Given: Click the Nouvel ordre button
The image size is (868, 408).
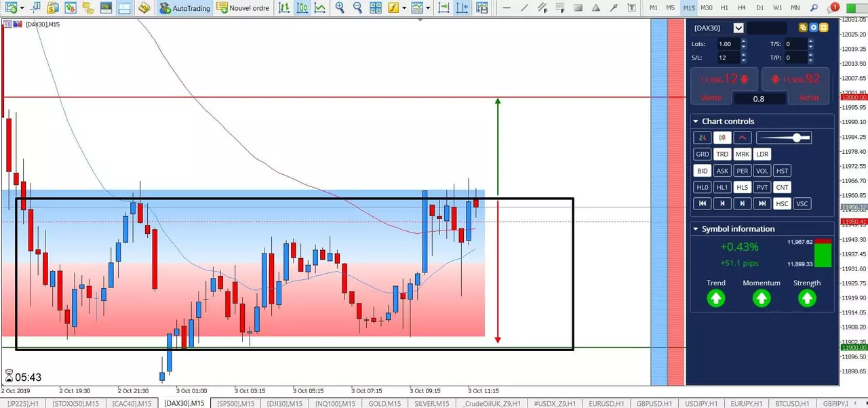Looking at the screenshot, I should pos(243,8).
